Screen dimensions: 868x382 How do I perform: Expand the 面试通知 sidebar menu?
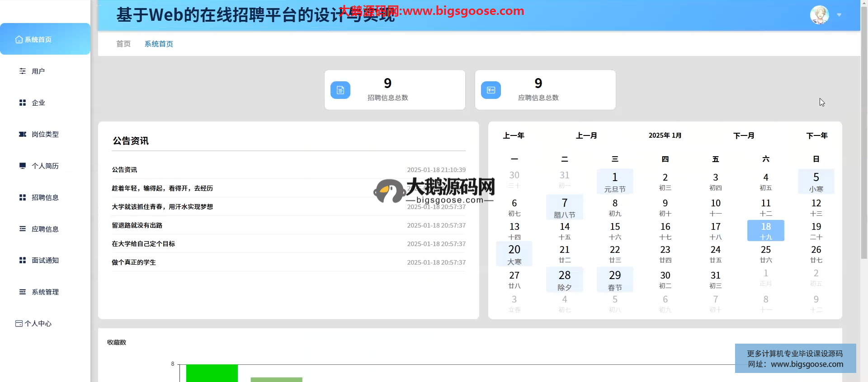point(45,261)
